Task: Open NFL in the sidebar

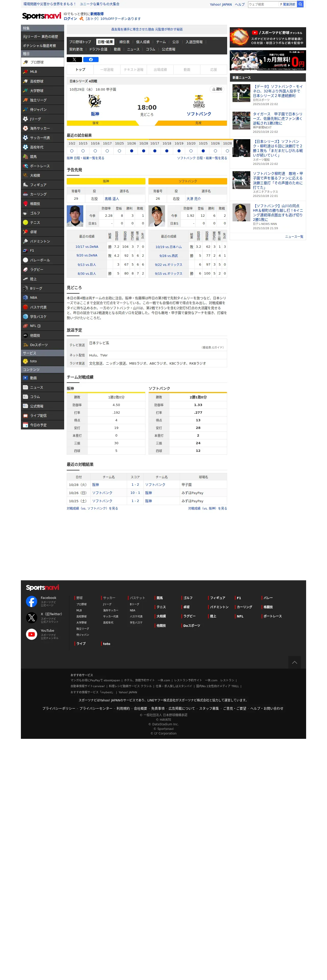Action: pos(42,326)
